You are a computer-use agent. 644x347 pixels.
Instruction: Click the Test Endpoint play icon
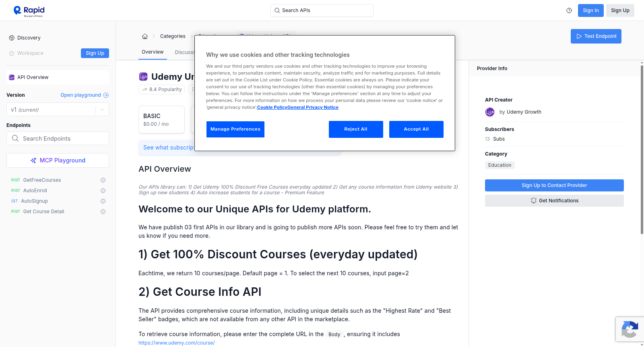[x=579, y=36]
